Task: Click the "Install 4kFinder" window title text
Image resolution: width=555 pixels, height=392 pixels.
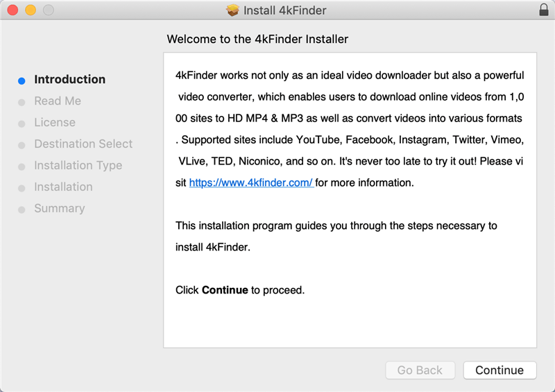Action: 284,10
